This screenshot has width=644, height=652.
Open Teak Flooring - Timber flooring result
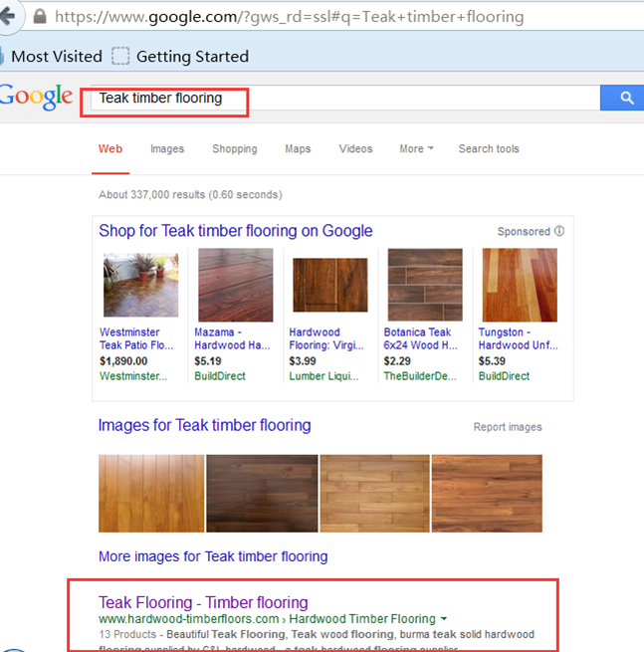[203, 602]
